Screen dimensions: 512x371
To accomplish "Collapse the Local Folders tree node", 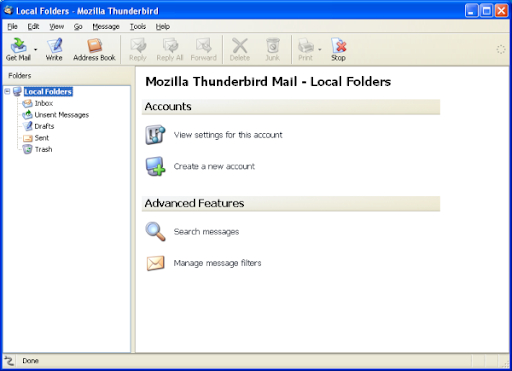I will pos(7,91).
